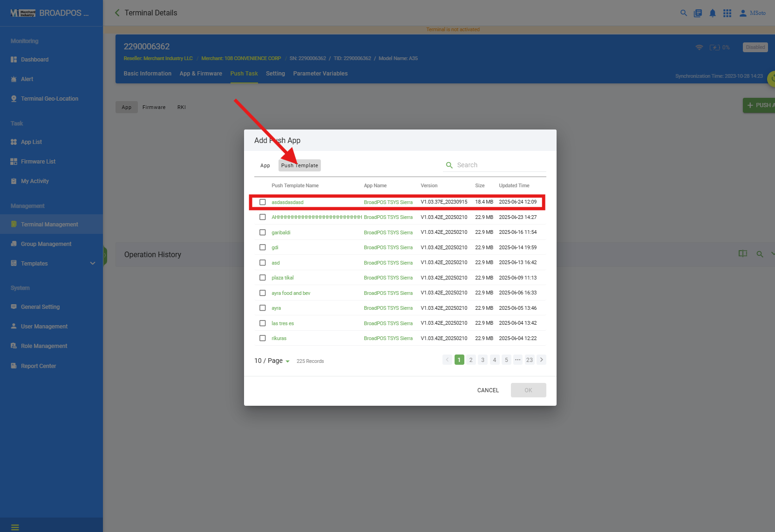Screen dimensions: 775x532
Task: Open the Parameter Variables tab
Action: [x=320, y=74]
